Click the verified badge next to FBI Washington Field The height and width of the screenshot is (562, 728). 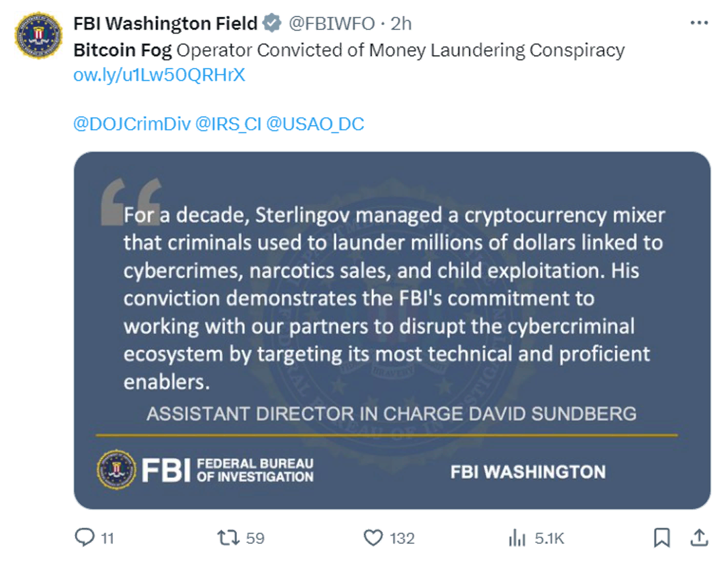(x=272, y=23)
